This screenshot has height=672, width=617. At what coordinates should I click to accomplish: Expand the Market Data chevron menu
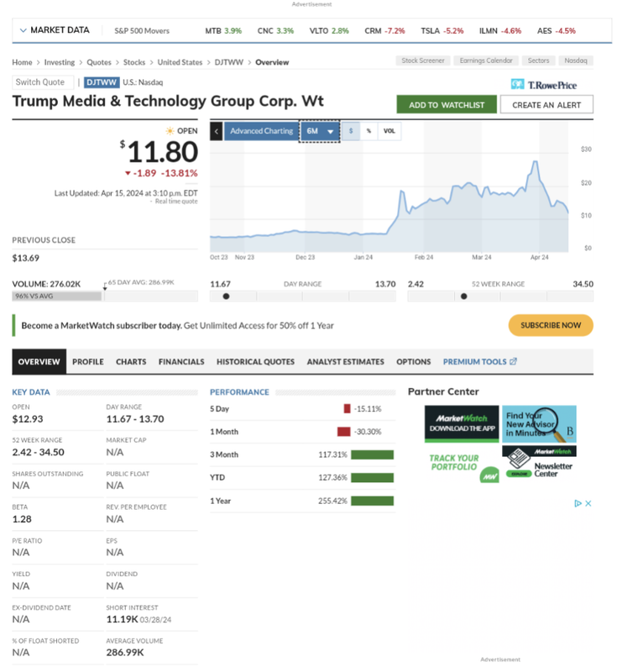coord(24,30)
